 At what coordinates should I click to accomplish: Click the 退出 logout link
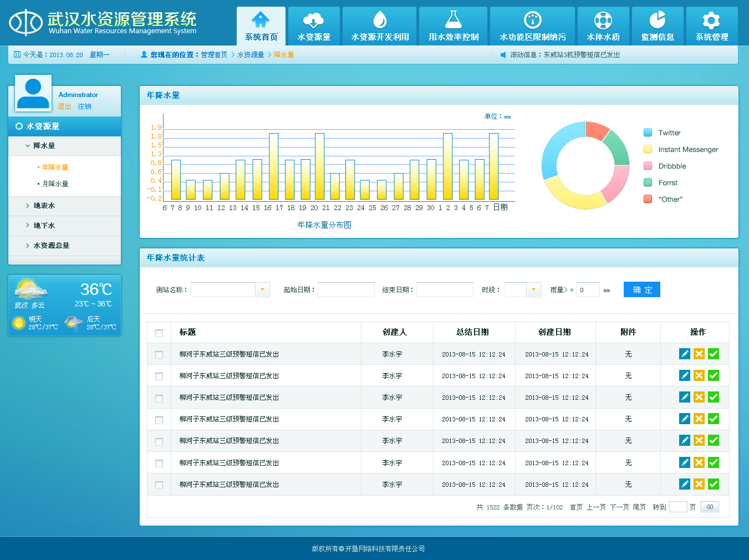tap(64, 106)
